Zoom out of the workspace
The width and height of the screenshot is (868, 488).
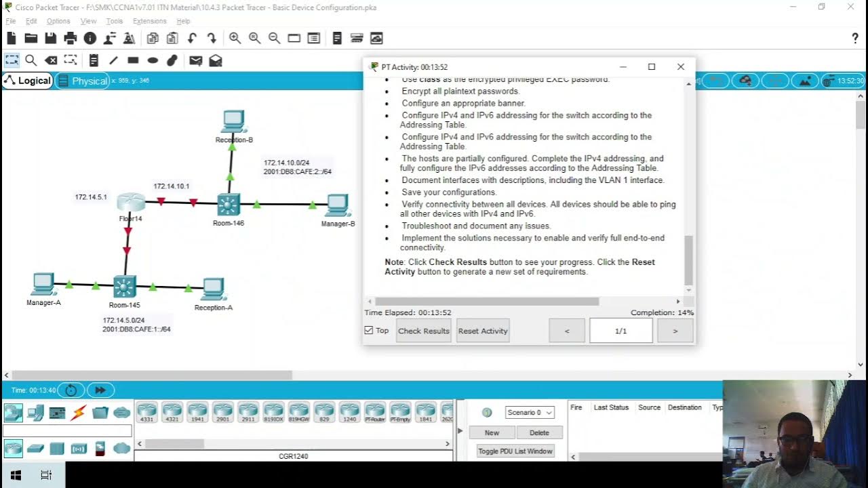click(274, 39)
